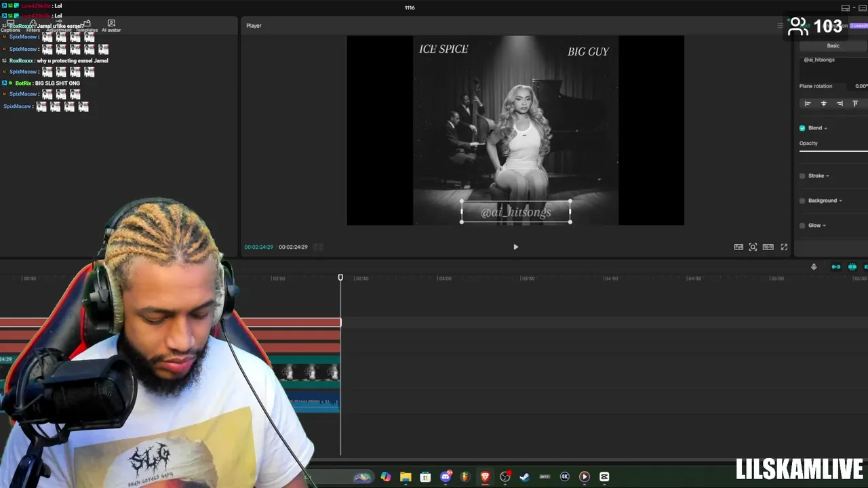Image resolution: width=868 pixels, height=488 pixels.
Task: Click the BIG GUY title in preview
Action: click(588, 52)
